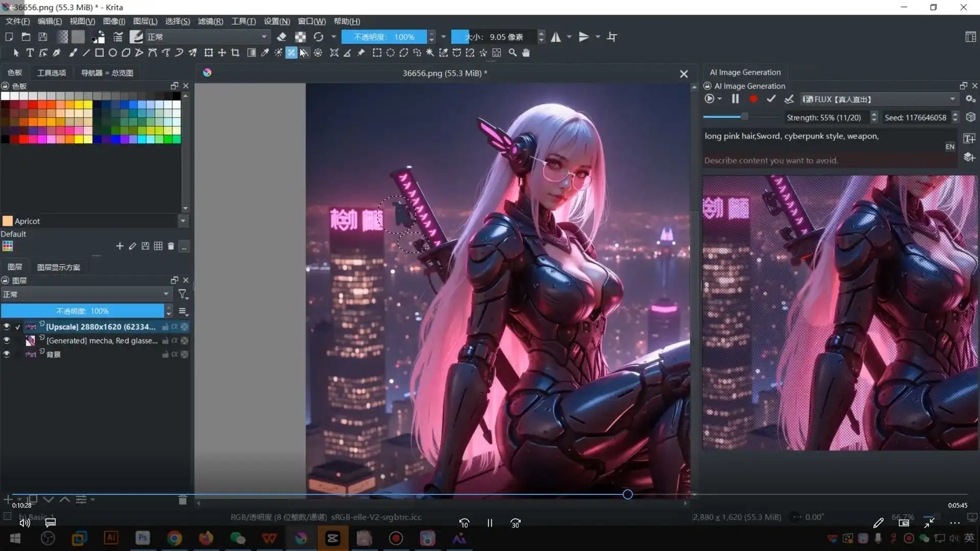Switch to the 工具选项 tab
The width and height of the screenshot is (980, 551).
coord(52,72)
